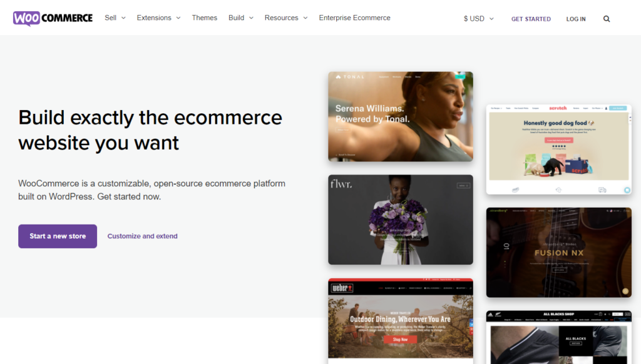Open the flwr bouquet showcase thumbnail
Viewport: 641px width, 364px height.
point(401,220)
